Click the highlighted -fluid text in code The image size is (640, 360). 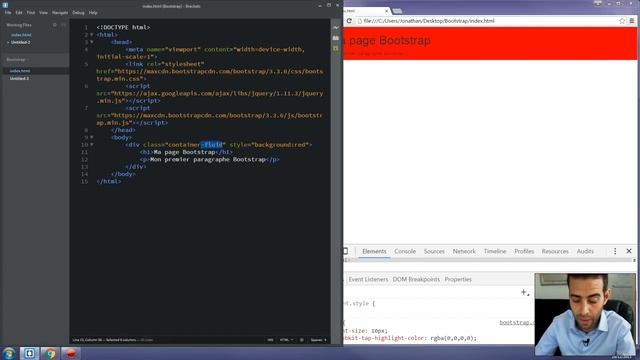pos(212,145)
